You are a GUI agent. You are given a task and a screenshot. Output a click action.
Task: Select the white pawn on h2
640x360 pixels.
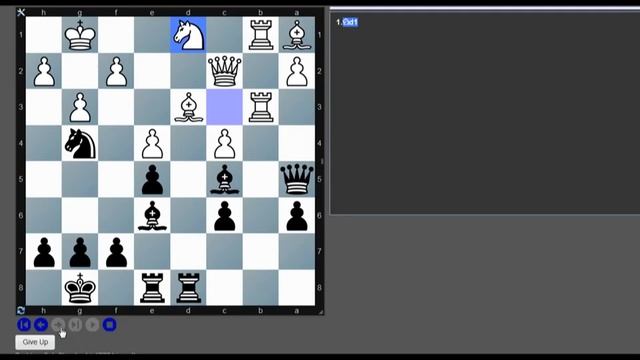44,71
